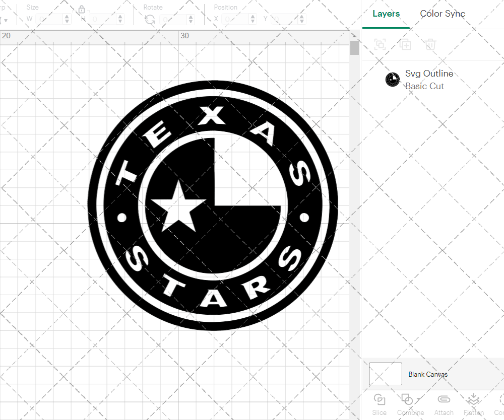
Task: Click the Slice tool
Action: (380, 404)
